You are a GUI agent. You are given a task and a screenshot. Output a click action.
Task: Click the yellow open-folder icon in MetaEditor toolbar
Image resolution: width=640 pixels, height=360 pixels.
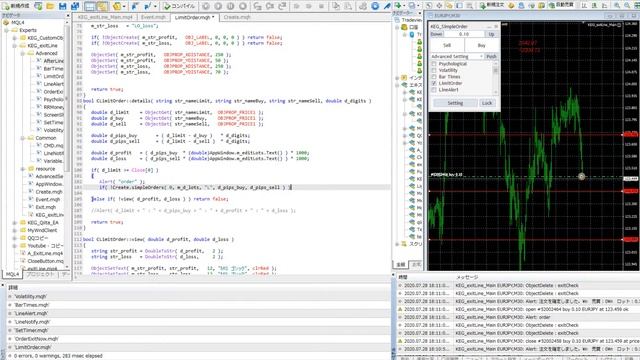pyautogui.click(x=50, y=6)
